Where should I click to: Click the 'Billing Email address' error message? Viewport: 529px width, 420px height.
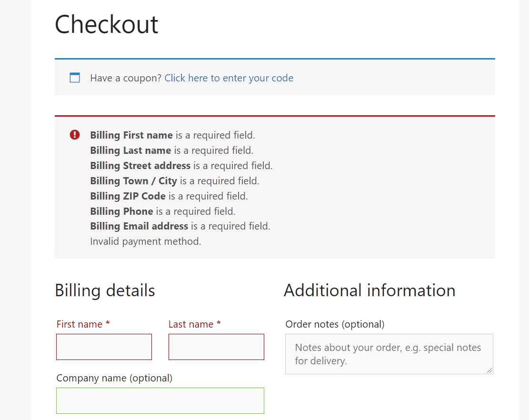tap(180, 226)
